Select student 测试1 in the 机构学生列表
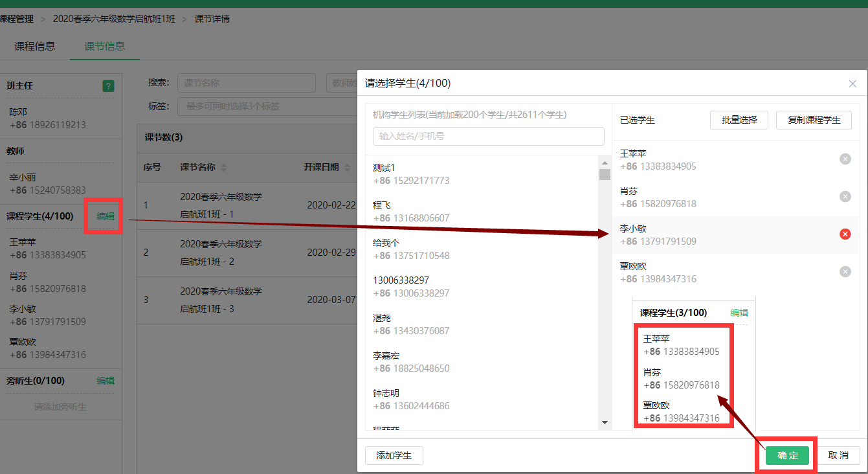 coord(482,174)
